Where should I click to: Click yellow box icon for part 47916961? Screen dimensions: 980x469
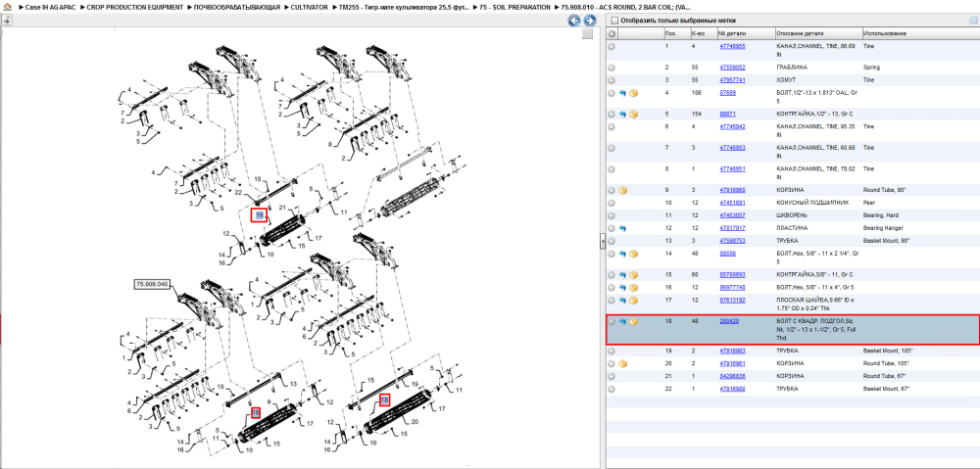(622, 363)
